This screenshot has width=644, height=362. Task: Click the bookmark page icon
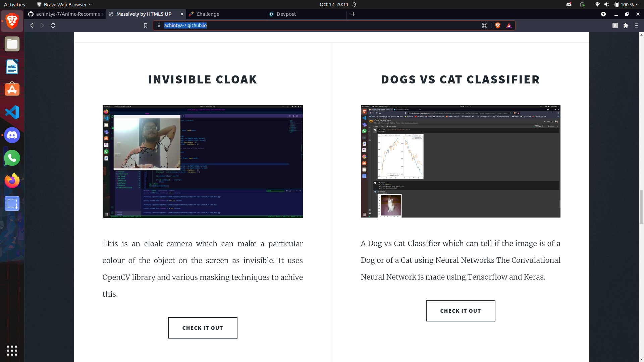pyautogui.click(x=146, y=25)
